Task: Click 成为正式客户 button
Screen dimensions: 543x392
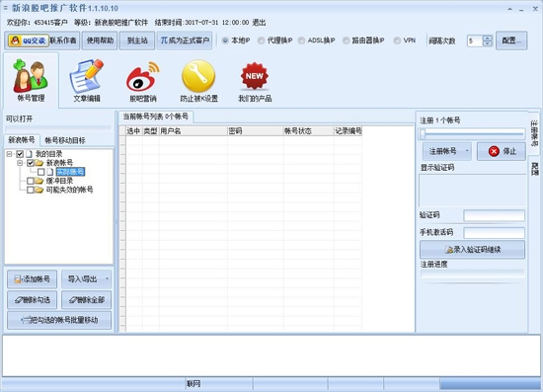Action: [185, 40]
